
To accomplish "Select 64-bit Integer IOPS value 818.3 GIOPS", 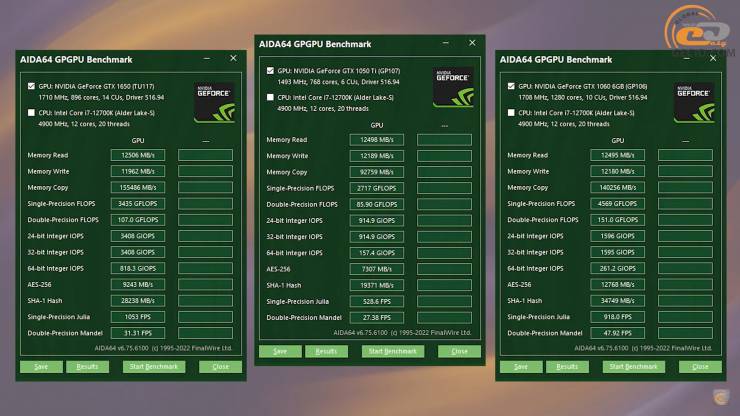I will tap(138, 268).
